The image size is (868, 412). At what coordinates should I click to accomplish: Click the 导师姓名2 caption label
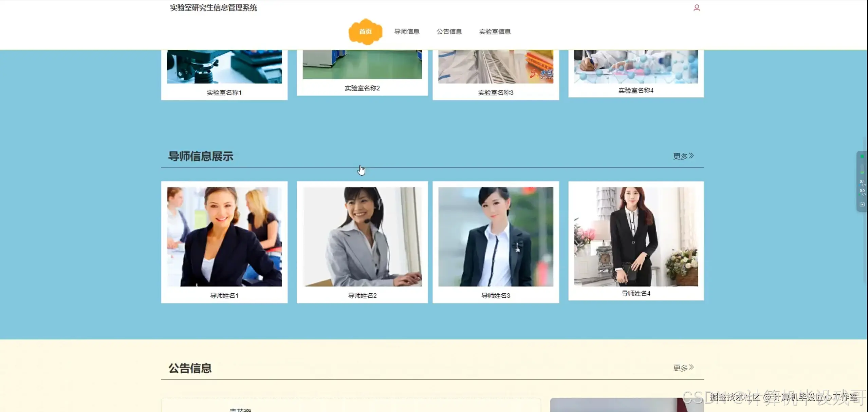tap(362, 295)
